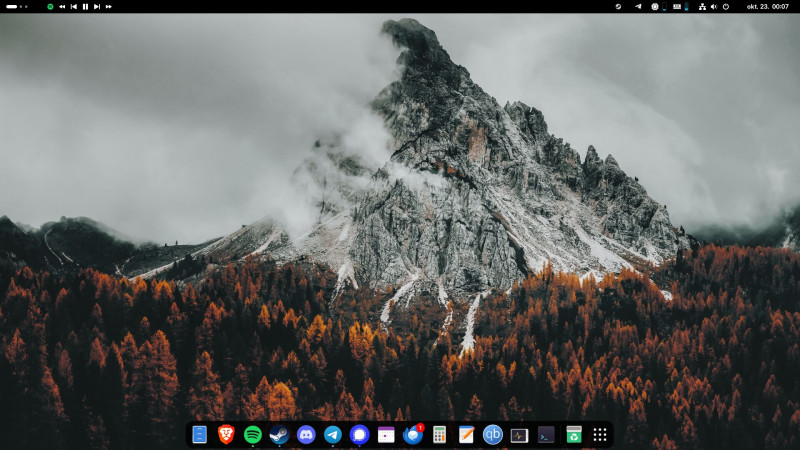Open the wired network status icon

703,7
